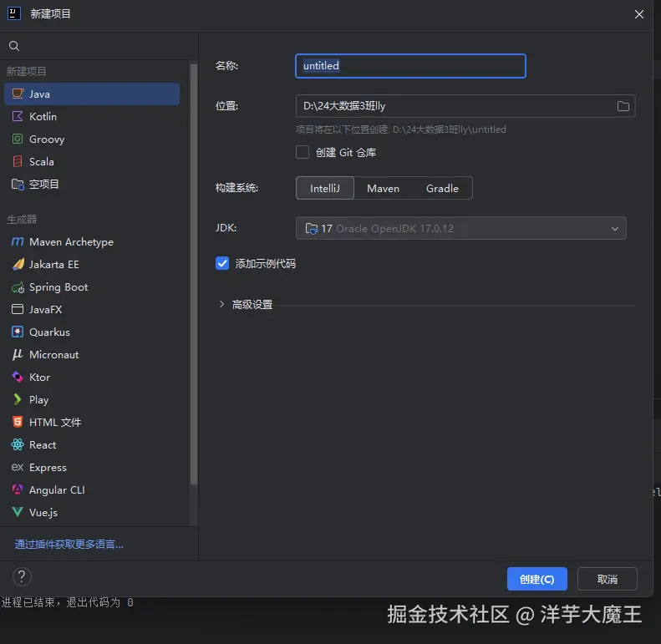The image size is (661, 644).
Task: Switch build system to Maven
Action: coord(383,189)
